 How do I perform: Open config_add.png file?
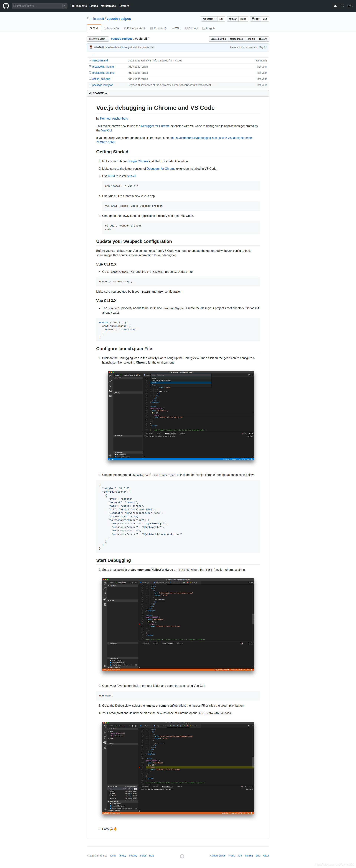pos(101,79)
